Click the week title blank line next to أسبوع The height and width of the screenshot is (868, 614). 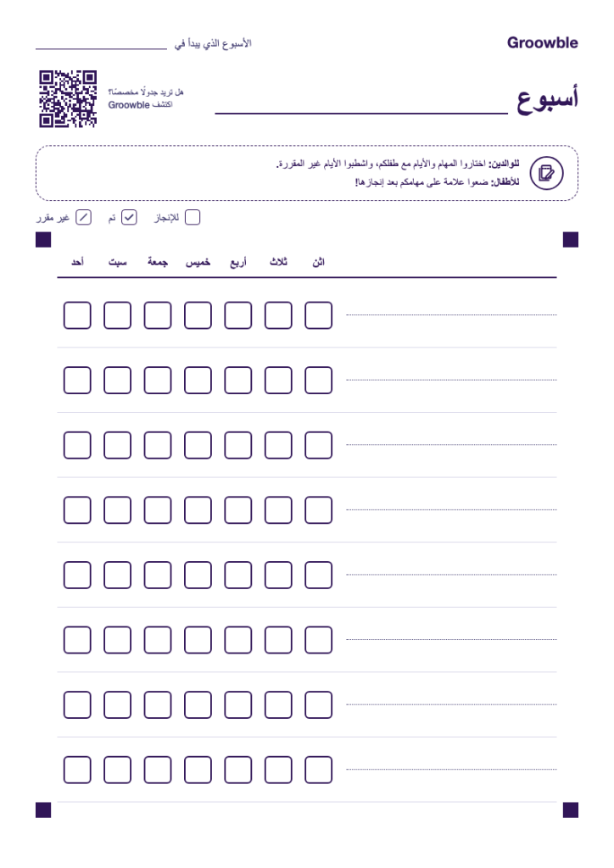[x=361, y=113]
